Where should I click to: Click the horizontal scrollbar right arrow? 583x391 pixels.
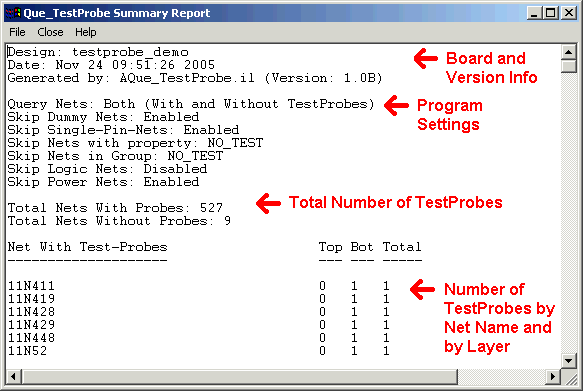(553, 377)
